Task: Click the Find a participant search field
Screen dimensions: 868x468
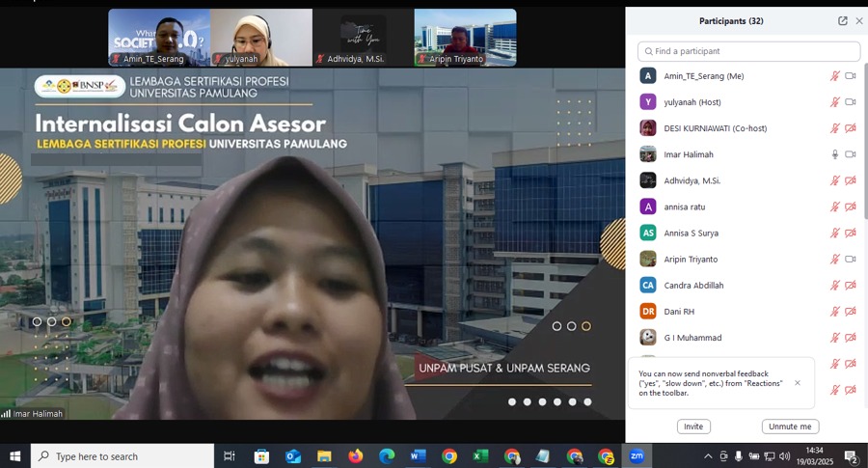Action: pos(748,51)
